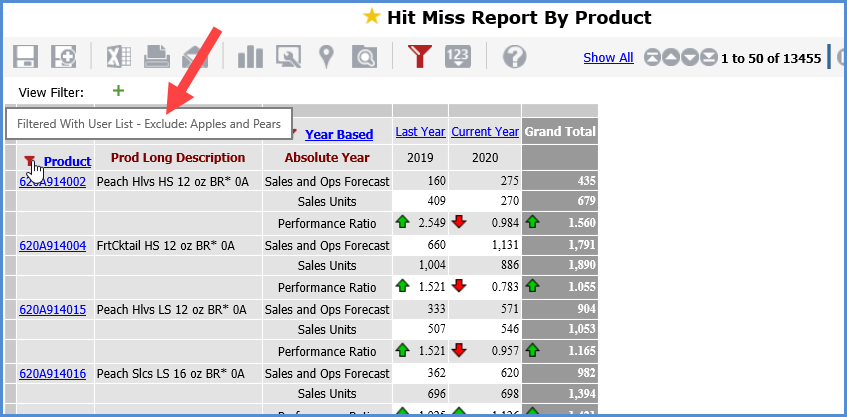Click the map pin location icon
847x417 pixels.
[326, 57]
